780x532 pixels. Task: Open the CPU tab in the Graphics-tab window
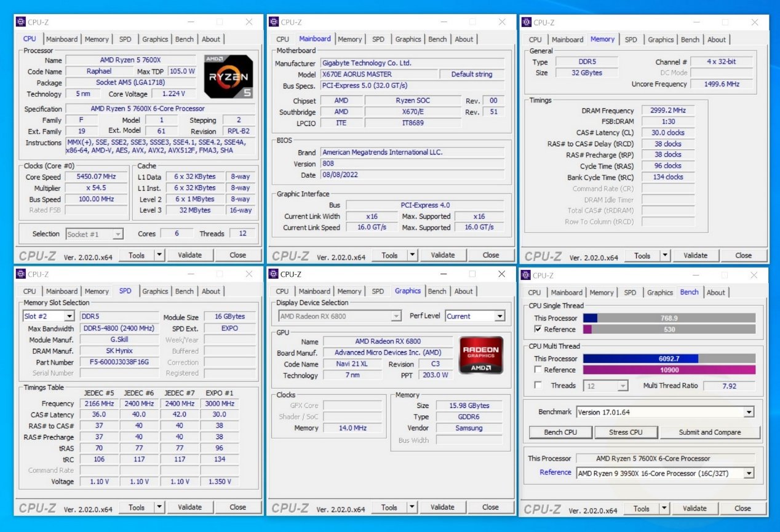(282, 292)
